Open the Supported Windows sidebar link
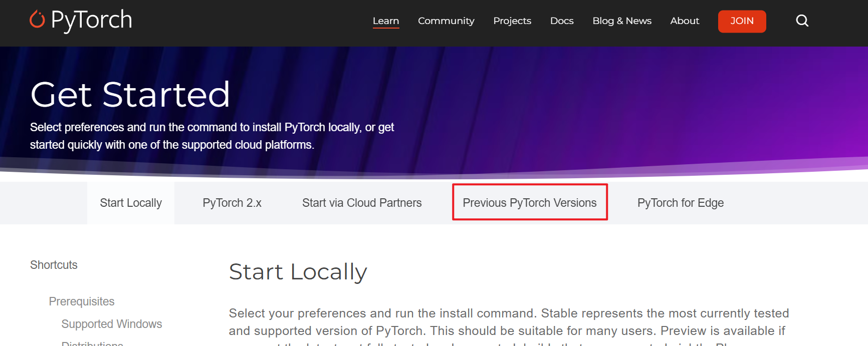Image resolution: width=868 pixels, height=346 pixels. (x=112, y=324)
